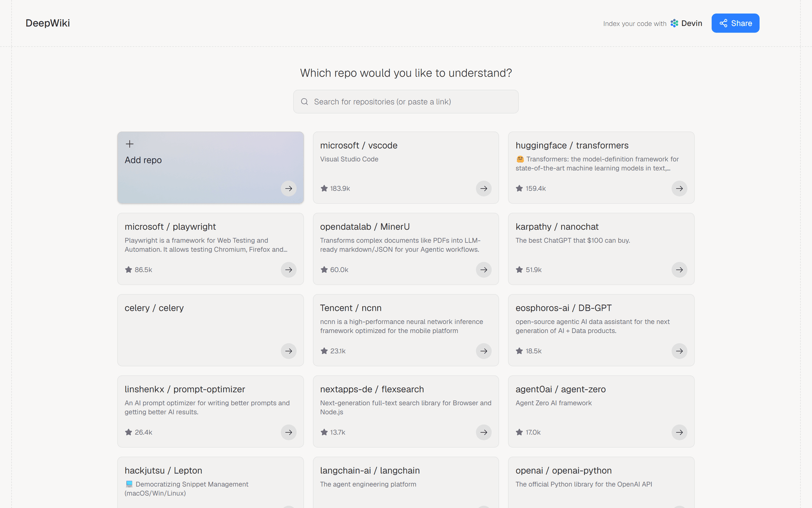Viewport: 812px width, 508px height.
Task: Click the arrow on Add repo card
Action: click(288, 188)
